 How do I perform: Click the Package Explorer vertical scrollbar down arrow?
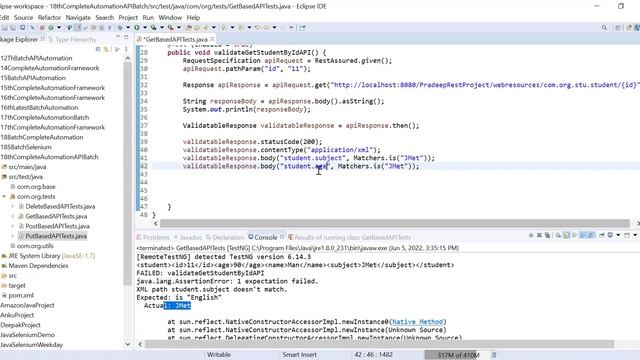tap(127, 344)
